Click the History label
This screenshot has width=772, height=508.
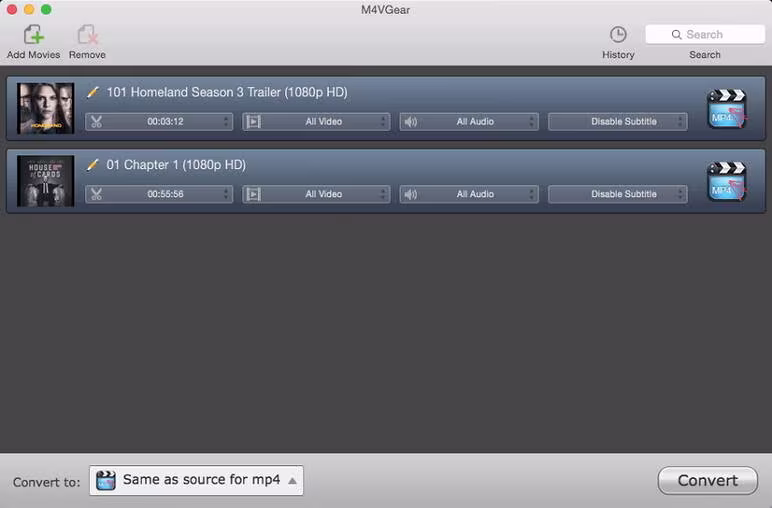click(x=618, y=55)
